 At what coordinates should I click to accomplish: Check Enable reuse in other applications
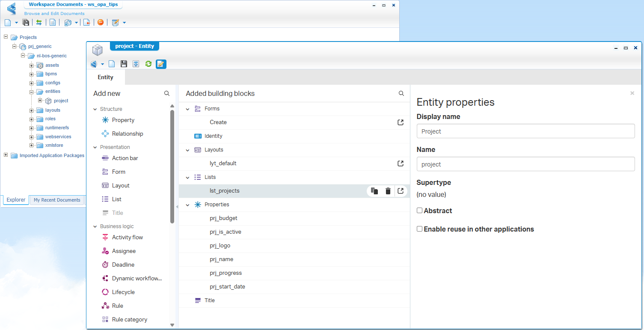[420, 229]
